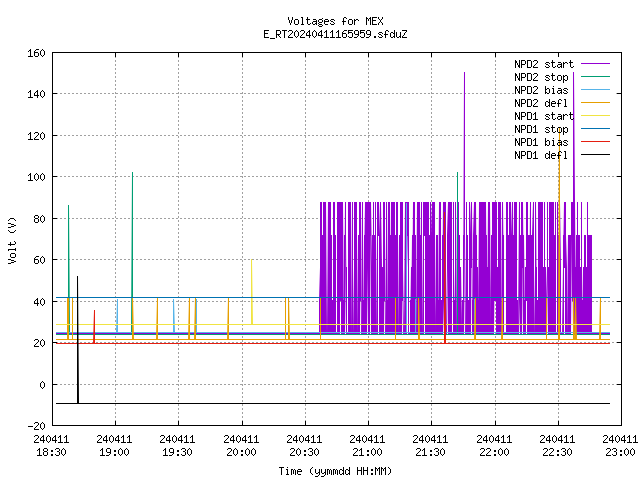640x480 pixels.
Task: Click the y-axis tick value 120
Action: pyautogui.click(x=36, y=136)
